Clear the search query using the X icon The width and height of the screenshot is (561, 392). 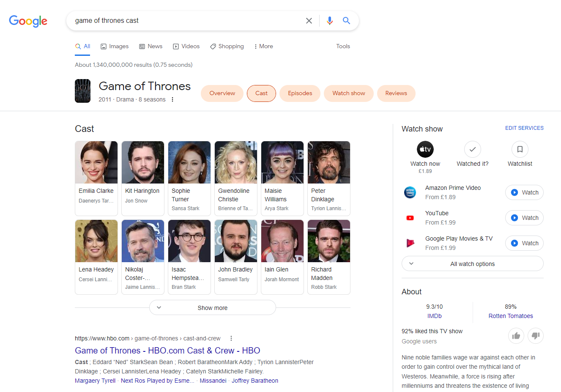[309, 20]
